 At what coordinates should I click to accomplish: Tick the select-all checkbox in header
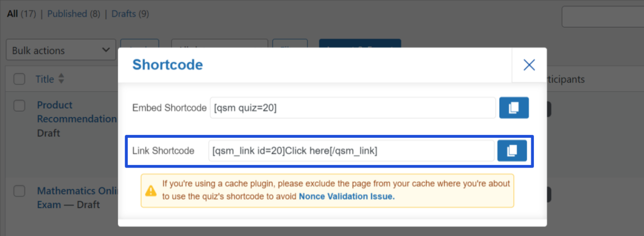[x=19, y=79]
